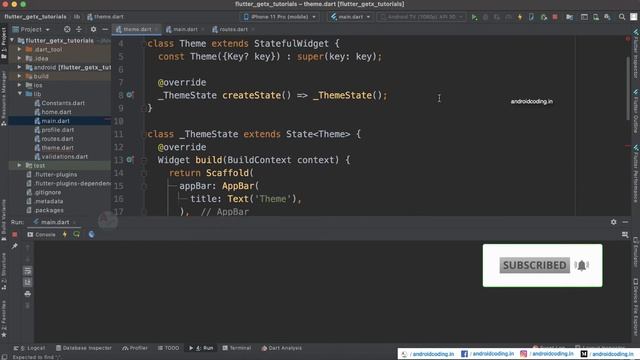This screenshot has height=360, width=640.
Task: Switch to theme.dart editor tab
Action: (x=137, y=29)
